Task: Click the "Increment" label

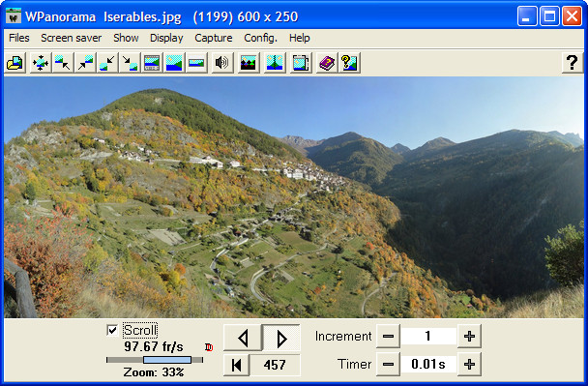Action: pos(343,336)
